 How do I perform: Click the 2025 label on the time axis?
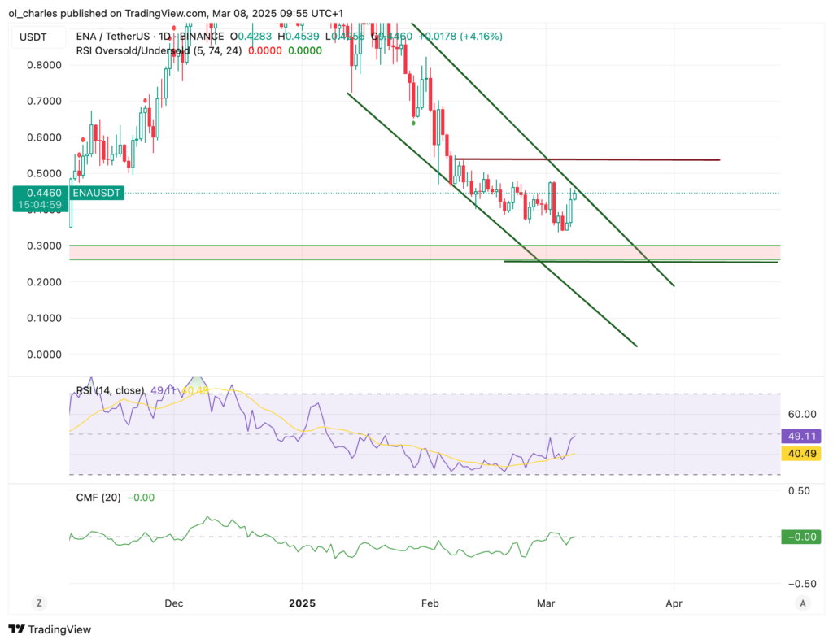tap(302, 603)
